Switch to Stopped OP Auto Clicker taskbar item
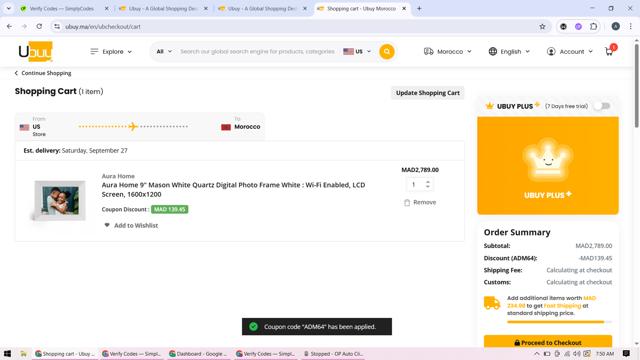Viewport: 640px width, 360px height. point(333,353)
